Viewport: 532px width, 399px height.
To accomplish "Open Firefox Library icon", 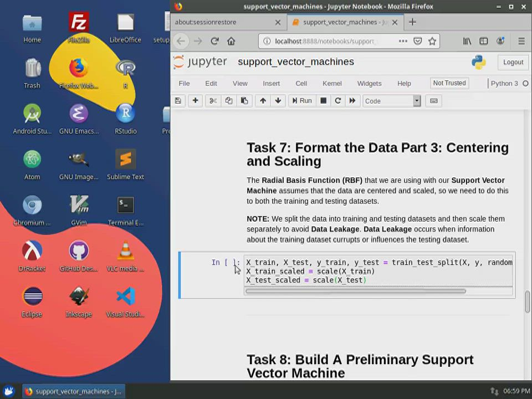I will tap(467, 42).
